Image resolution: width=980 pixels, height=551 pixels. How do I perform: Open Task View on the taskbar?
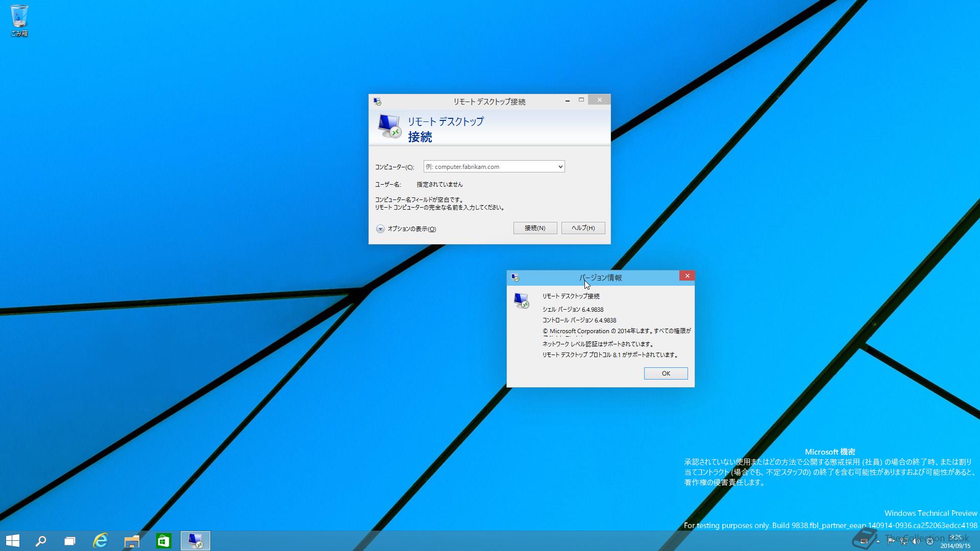pyautogui.click(x=70, y=541)
